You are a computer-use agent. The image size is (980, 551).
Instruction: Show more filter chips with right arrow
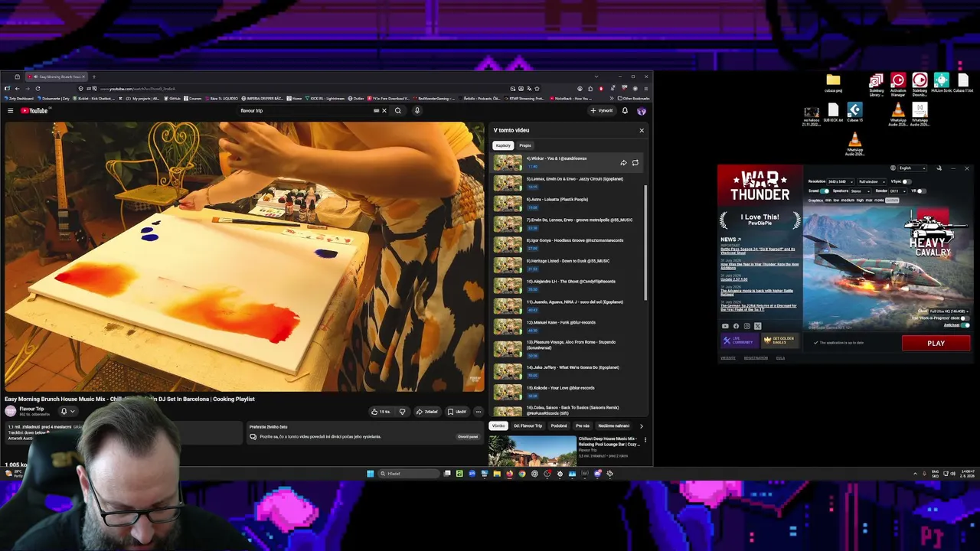(641, 426)
